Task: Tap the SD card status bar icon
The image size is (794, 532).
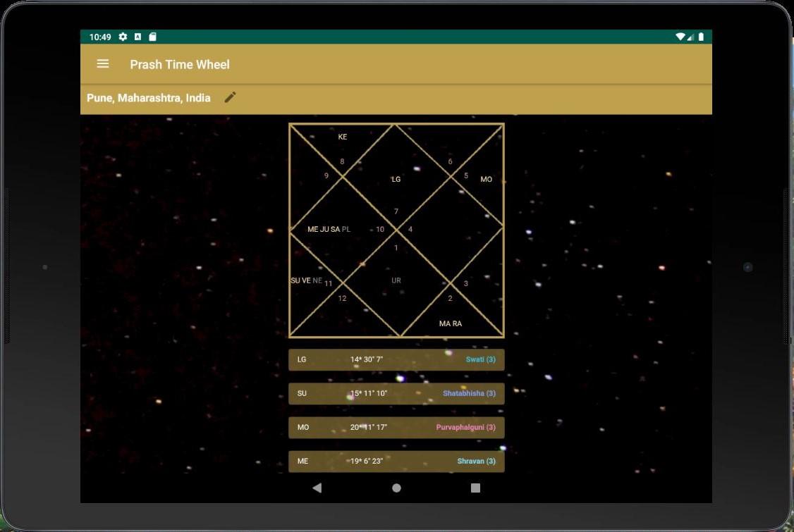Action: click(x=152, y=37)
